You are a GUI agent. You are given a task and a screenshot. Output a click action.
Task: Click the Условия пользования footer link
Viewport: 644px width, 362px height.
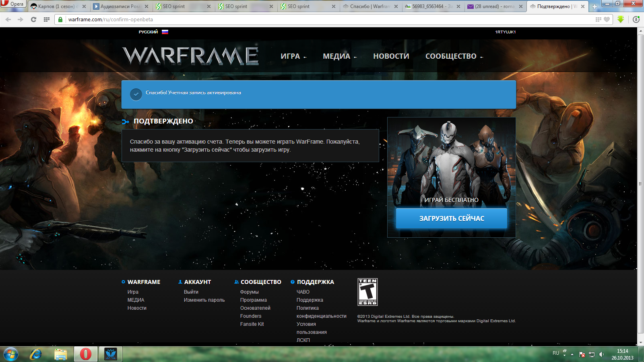click(312, 328)
